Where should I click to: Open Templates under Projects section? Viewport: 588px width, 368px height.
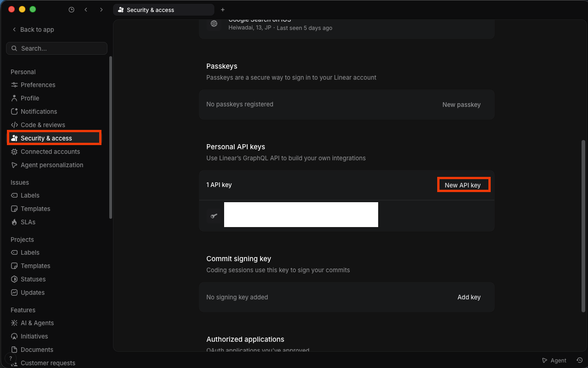tap(36, 266)
